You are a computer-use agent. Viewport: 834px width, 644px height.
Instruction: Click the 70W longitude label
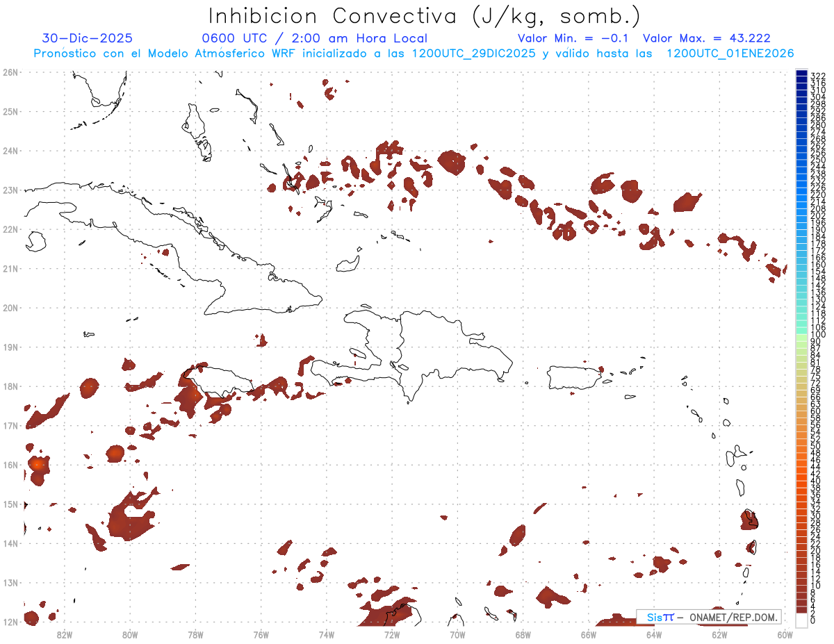(457, 634)
